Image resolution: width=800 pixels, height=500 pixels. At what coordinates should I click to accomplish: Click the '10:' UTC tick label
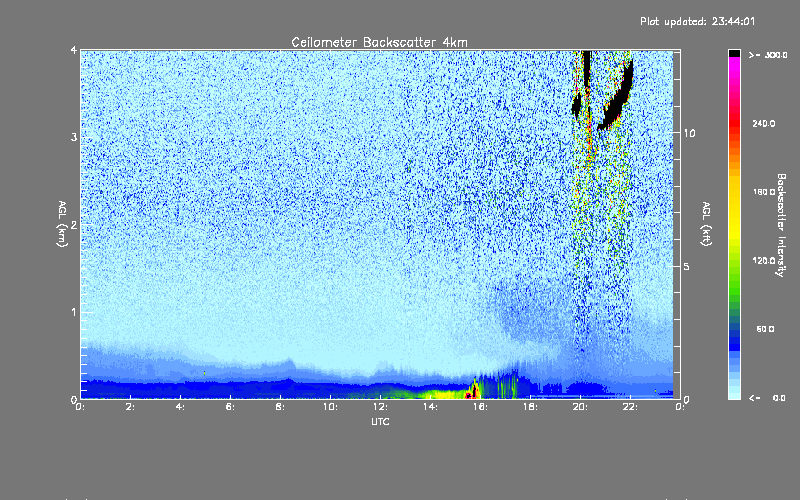pos(331,407)
